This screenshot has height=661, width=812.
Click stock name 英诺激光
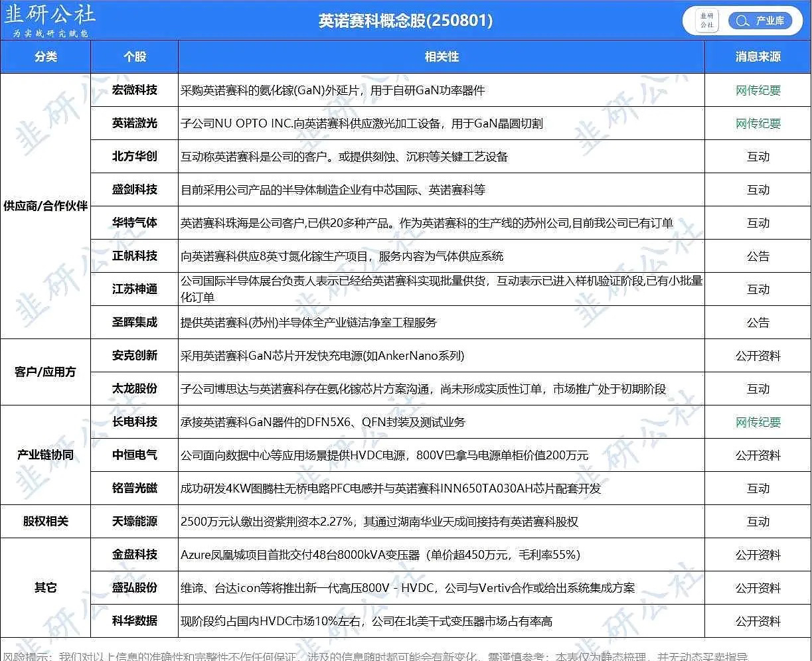point(135,123)
